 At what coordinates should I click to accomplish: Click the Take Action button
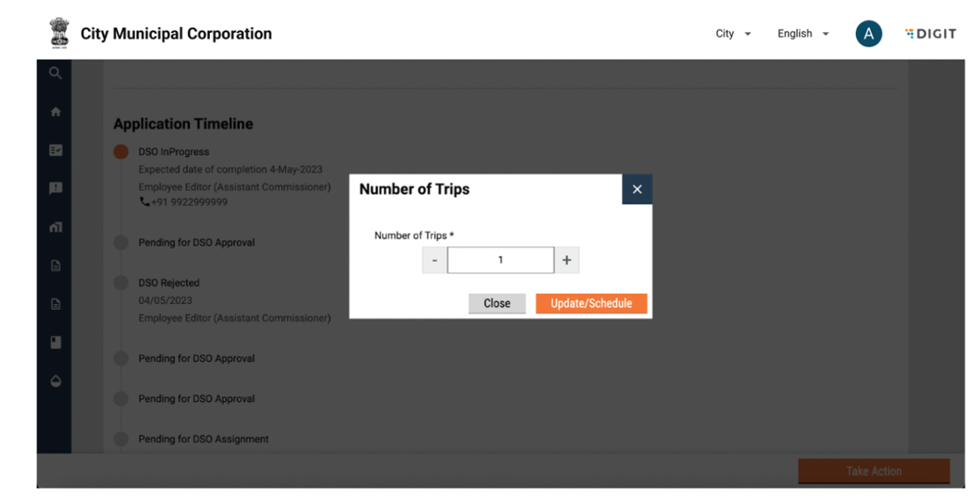tap(873, 471)
